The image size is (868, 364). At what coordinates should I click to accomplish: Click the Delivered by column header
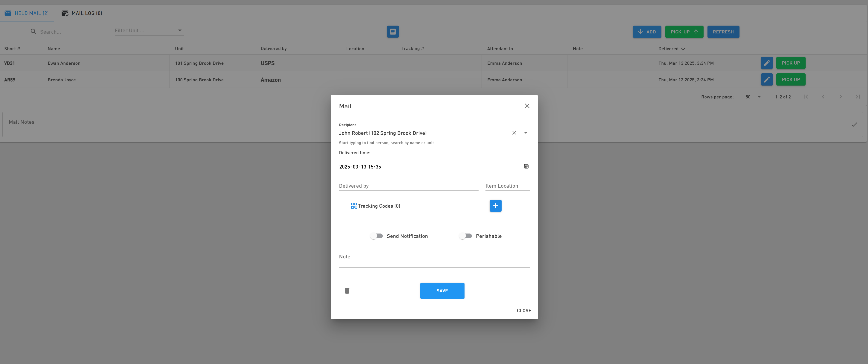tap(273, 49)
